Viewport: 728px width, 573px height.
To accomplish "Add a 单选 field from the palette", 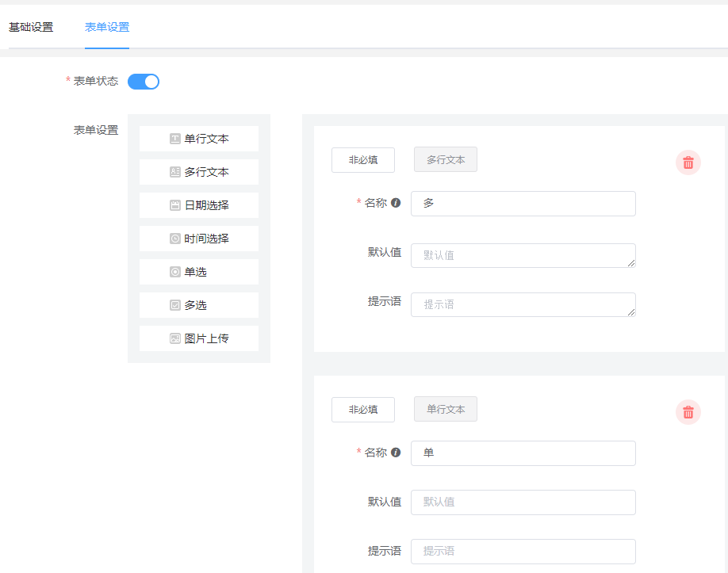I will (199, 272).
